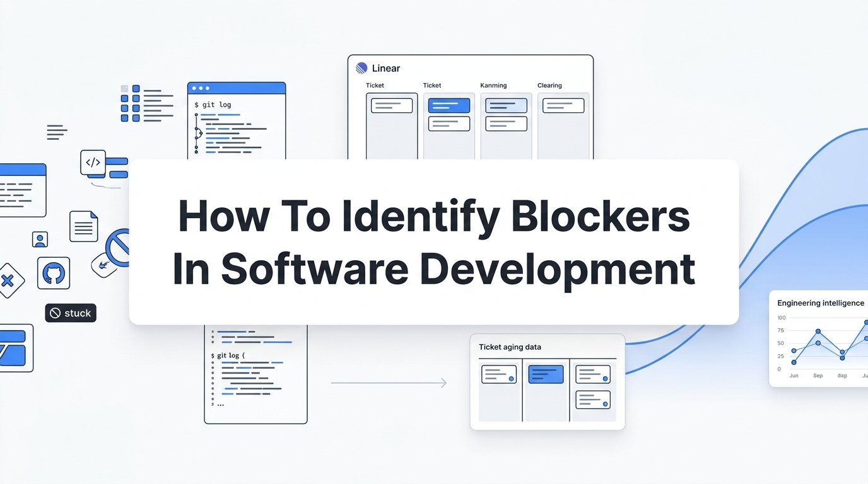The image size is (868, 484).
Task: Select blue card in Ticket aging data
Action: click(546, 374)
